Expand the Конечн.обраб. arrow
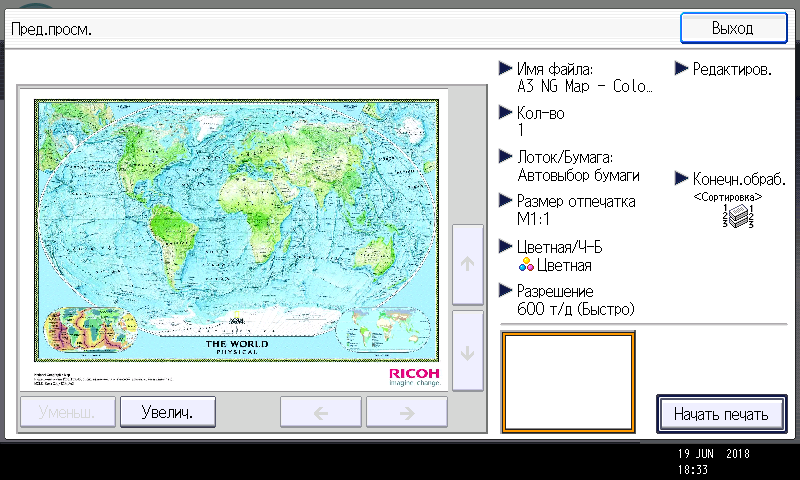The width and height of the screenshot is (800, 480). [x=681, y=178]
